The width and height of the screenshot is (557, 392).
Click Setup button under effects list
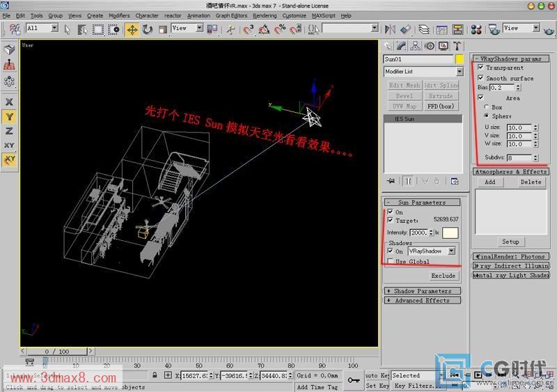click(510, 242)
